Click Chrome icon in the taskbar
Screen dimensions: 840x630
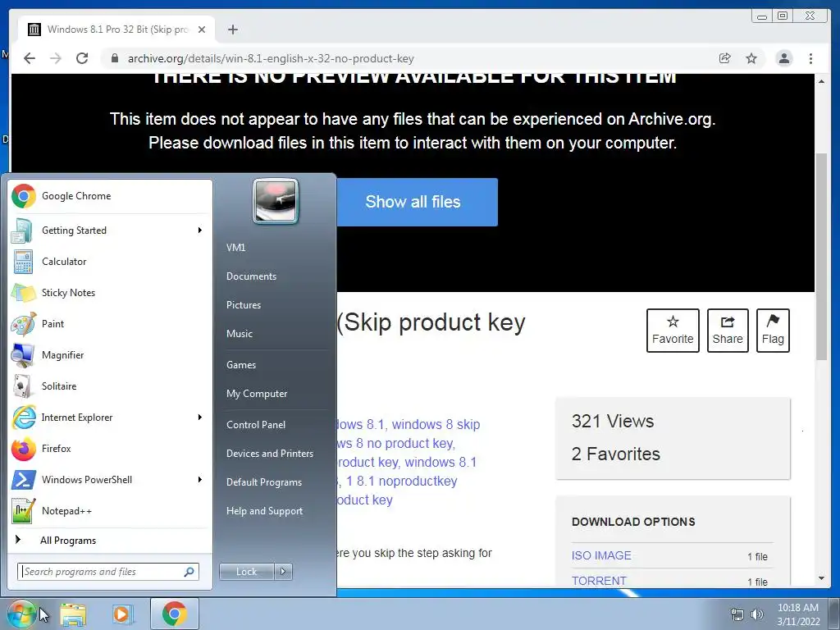(175, 614)
